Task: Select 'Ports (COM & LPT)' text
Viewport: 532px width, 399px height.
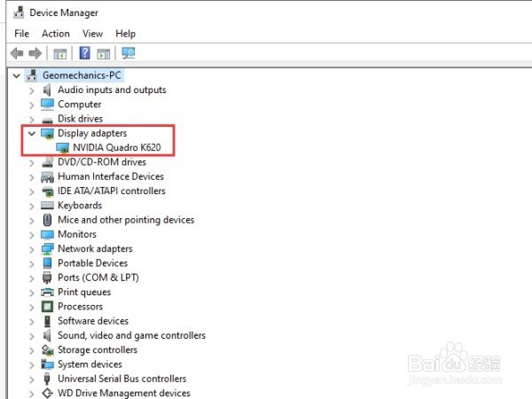Action: [x=98, y=278]
